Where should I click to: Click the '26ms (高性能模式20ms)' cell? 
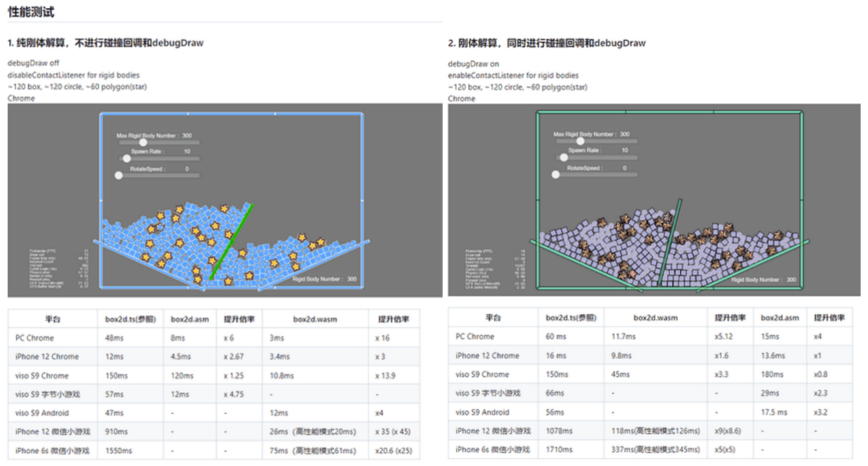(316, 431)
